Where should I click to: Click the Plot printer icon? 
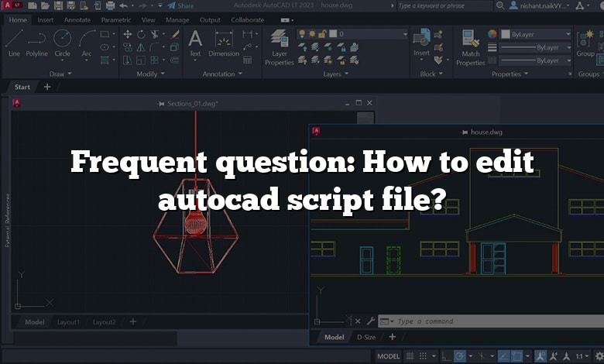(110, 5)
